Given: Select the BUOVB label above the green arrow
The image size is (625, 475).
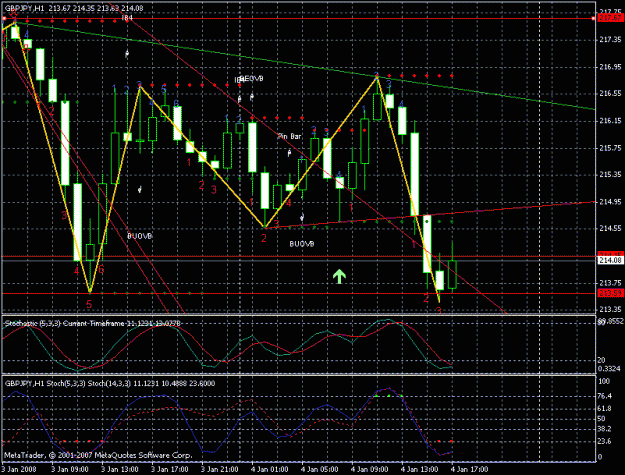Looking at the screenshot, I should (302, 243).
